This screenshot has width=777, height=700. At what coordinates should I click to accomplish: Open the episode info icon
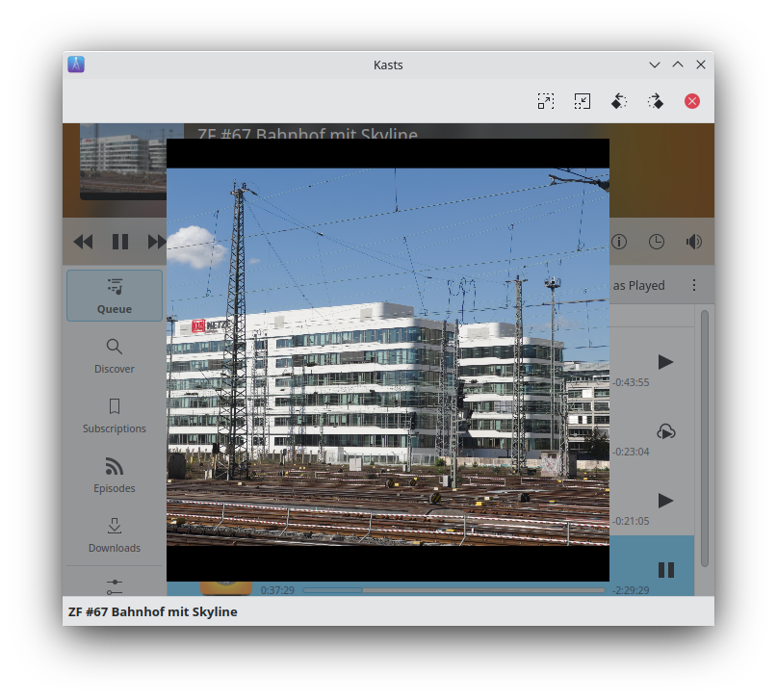(619, 242)
